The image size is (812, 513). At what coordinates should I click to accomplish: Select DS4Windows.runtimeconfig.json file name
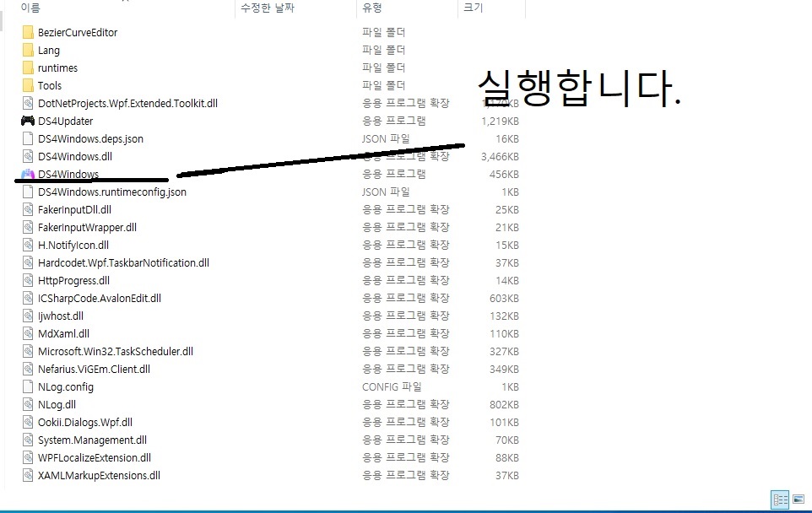(112, 192)
